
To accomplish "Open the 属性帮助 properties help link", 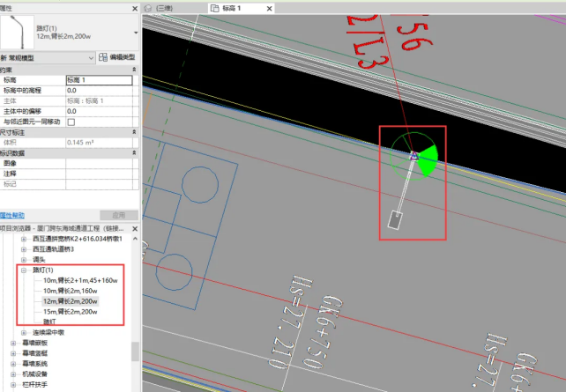I will (x=12, y=215).
